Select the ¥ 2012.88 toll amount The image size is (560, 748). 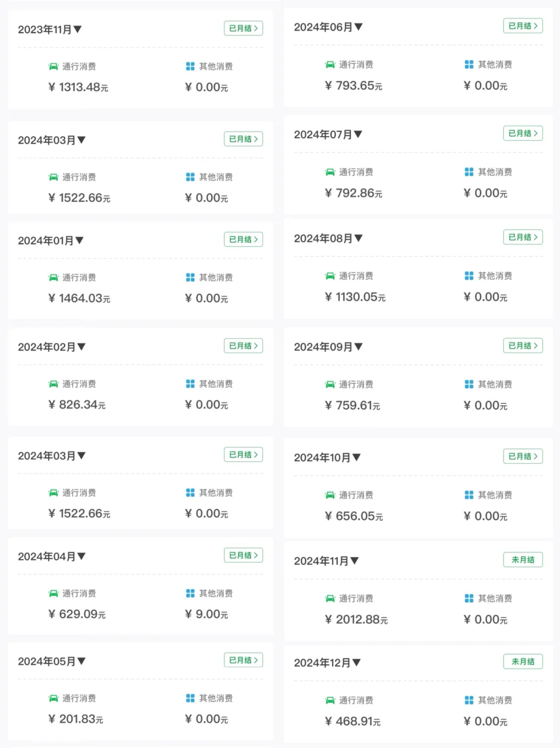point(356,620)
